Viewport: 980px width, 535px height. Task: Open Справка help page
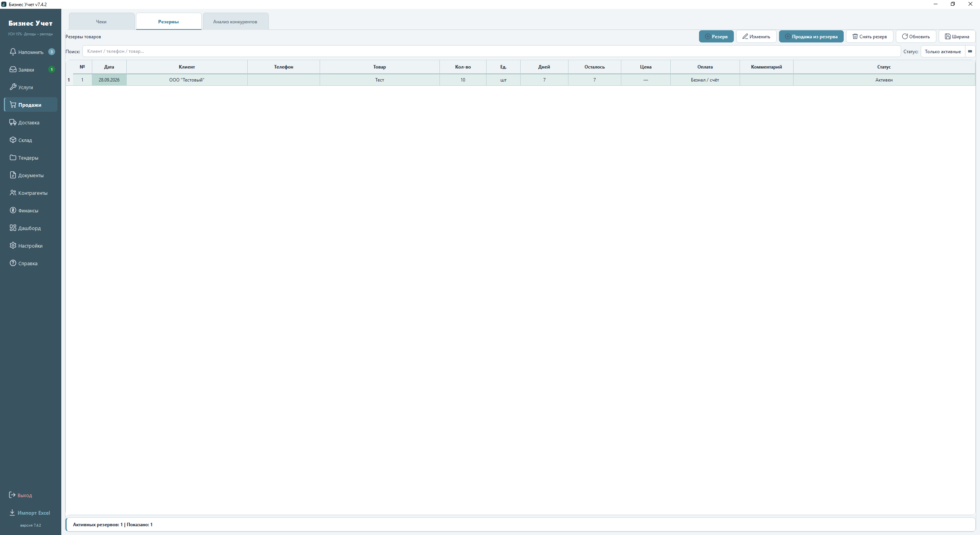[x=31, y=263]
